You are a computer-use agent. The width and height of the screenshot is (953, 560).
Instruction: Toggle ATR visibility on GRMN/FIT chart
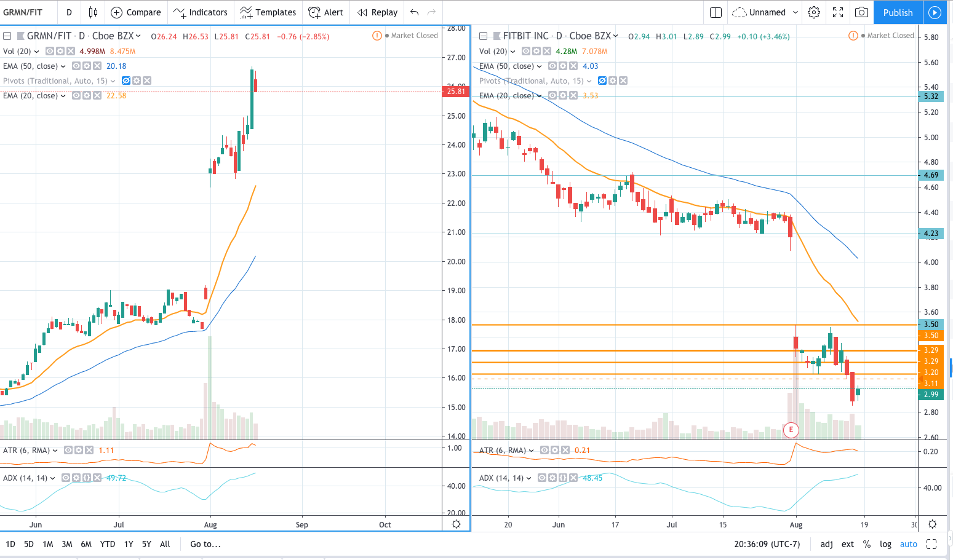[68, 450]
